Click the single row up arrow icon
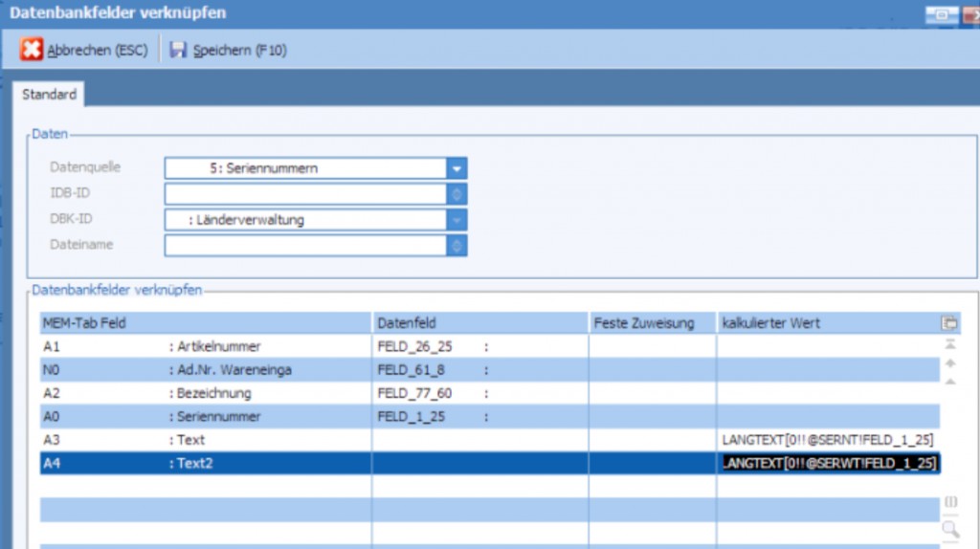 pos(950,382)
